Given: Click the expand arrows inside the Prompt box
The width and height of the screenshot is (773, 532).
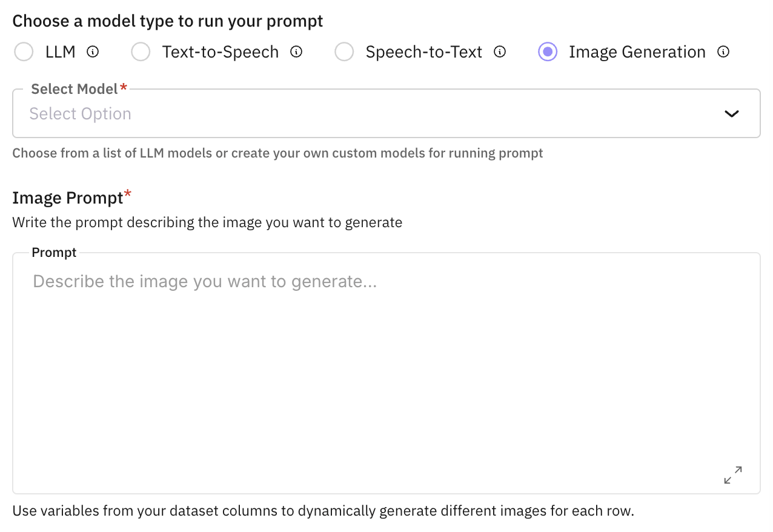Looking at the screenshot, I should pyautogui.click(x=732, y=475).
